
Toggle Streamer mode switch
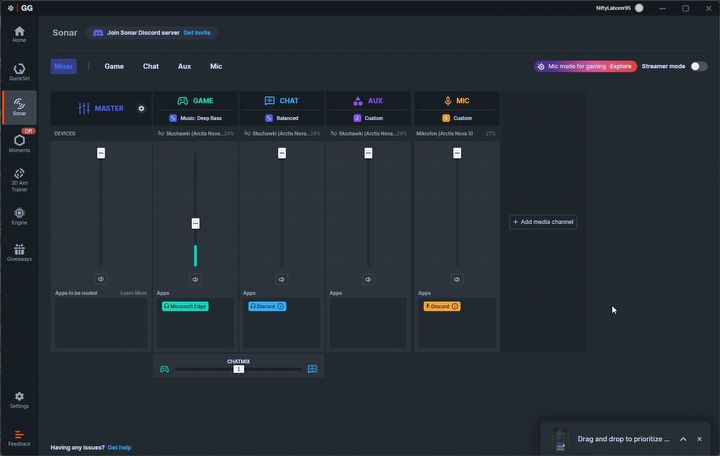[698, 66]
